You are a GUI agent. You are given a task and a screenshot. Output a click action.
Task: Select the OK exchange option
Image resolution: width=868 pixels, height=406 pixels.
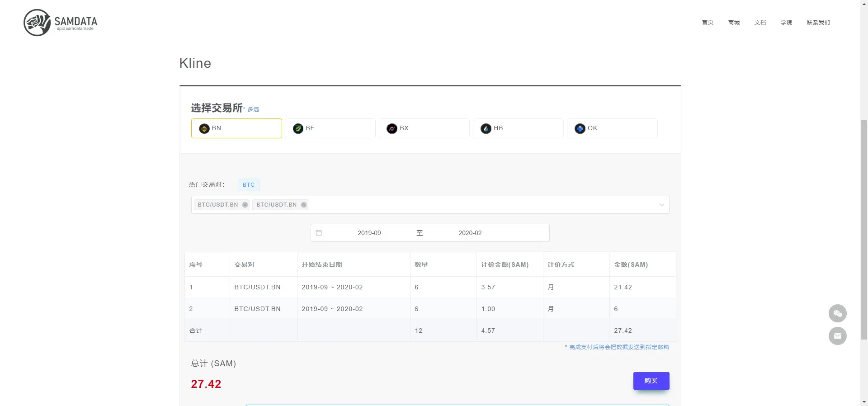pyautogui.click(x=613, y=128)
